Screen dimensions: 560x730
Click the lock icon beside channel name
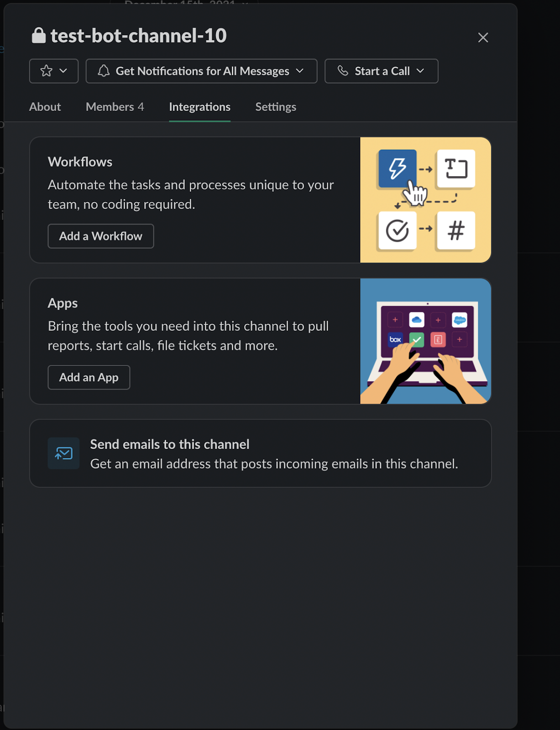[x=39, y=36]
